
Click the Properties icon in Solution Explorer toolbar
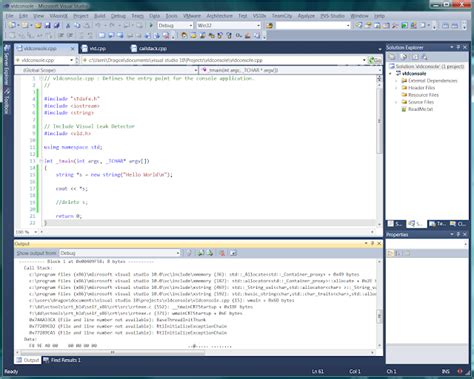(x=392, y=57)
